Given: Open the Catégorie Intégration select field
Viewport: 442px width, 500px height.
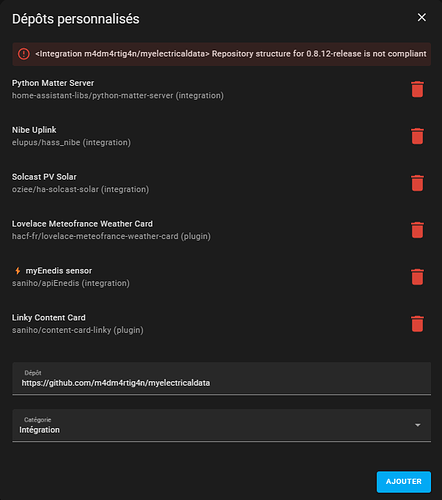Looking at the screenshot, I should [221, 425].
